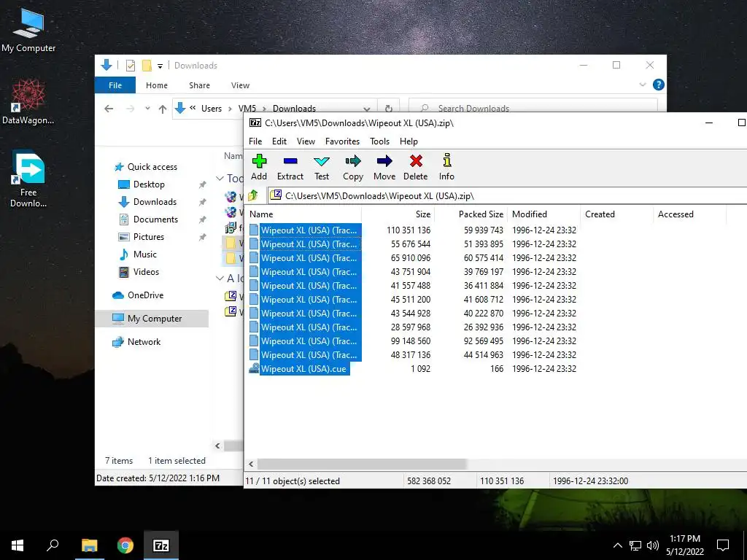The height and width of the screenshot is (560, 747).
Task: Click the 7-Zip archive path field
Action: 507,195
